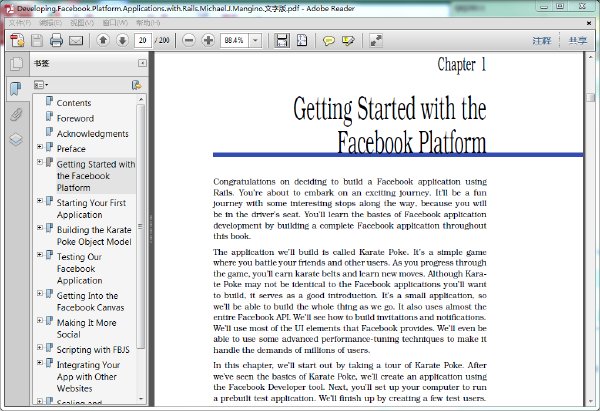Screen dimensions: 600x411
Task: Click the zoom percentage field 88.4%
Action: [234, 40]
